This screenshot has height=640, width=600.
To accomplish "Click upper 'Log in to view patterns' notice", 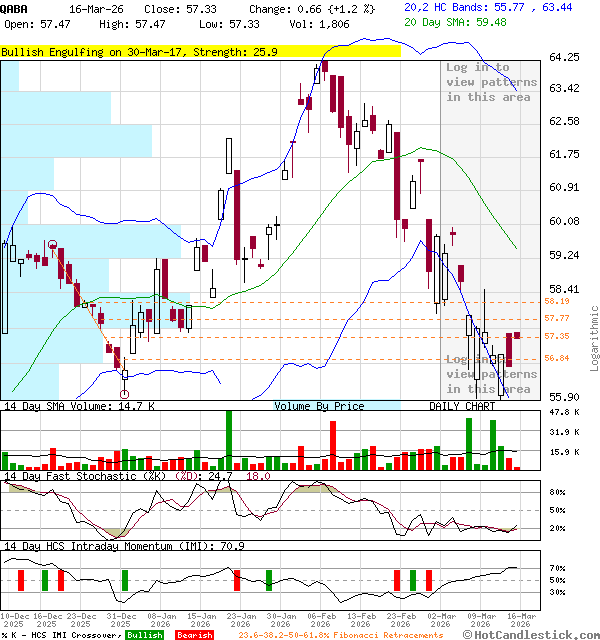I will tap(490, 82).
